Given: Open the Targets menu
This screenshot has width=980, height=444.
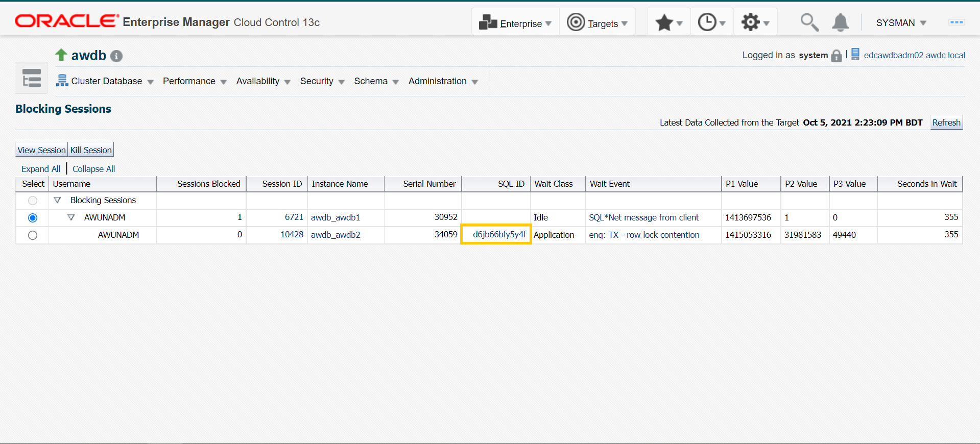Looking at the screenshot, I should coord(597,22).
